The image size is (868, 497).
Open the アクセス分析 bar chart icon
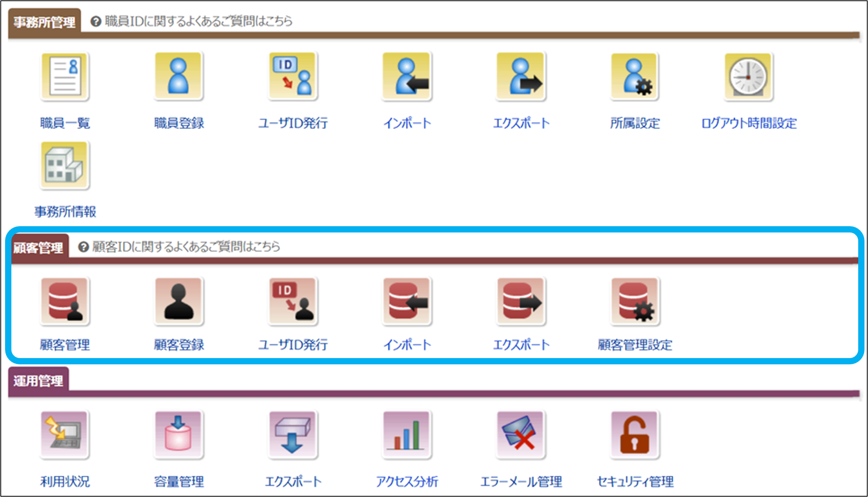click(407, 434)
